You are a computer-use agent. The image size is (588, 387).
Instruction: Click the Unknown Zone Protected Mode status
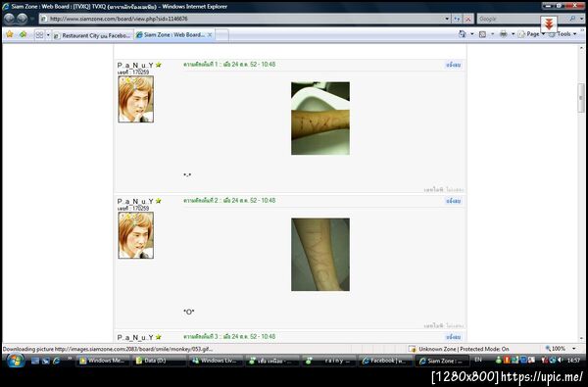[x=459, y=349]
